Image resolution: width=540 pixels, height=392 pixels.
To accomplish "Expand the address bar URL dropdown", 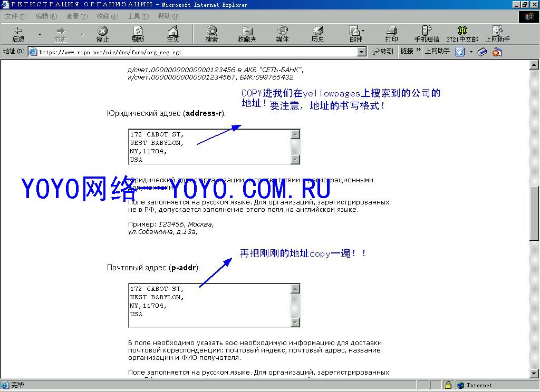I will (x=361, y=52).
